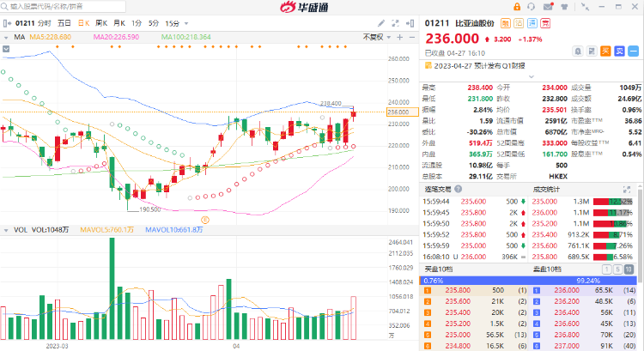Click the pencil drawing tool icon
This screenshot has height=351, width=644.
coord(381,23)
